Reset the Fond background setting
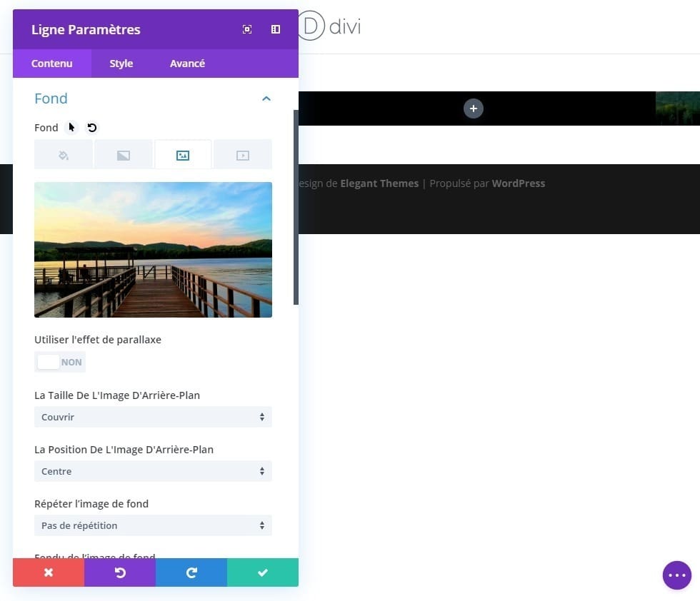The height and width of the screenshot is (601, 700). pyautogui.click(x=92, y=128)
